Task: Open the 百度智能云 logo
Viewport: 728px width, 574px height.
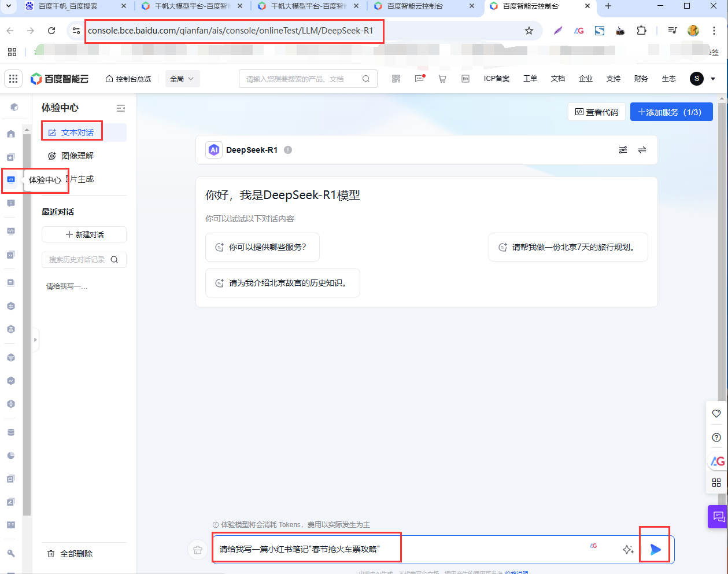Action: 60,79
